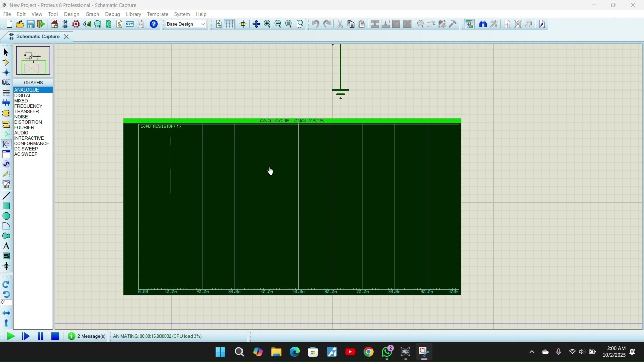
Task: Toggle the grid display icon
Action: 229,24
